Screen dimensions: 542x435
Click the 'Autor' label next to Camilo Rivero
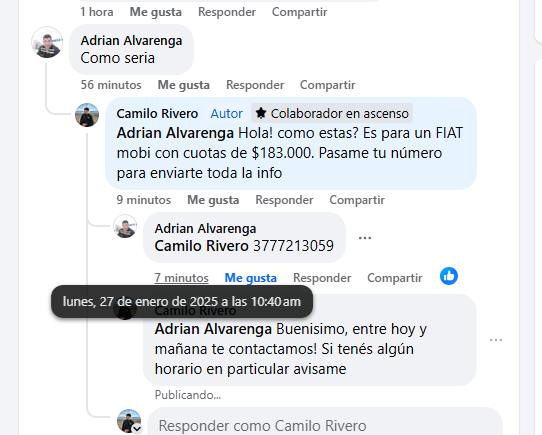226,113
